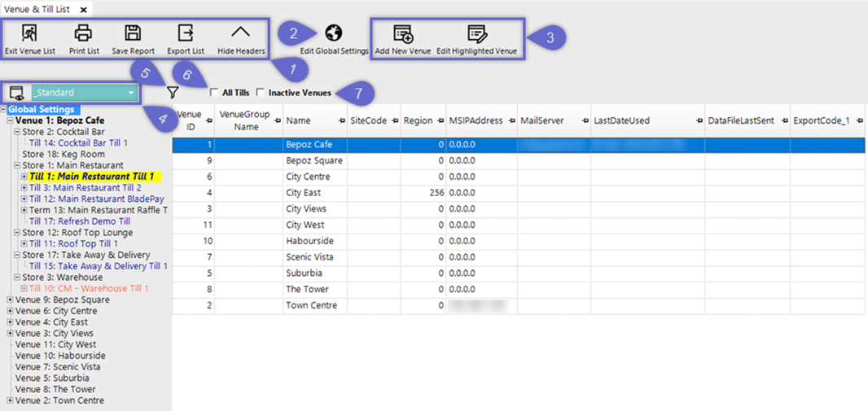Select the Venue & Till List tab
This screenshot has width=868, height=411.
point(37,9)
